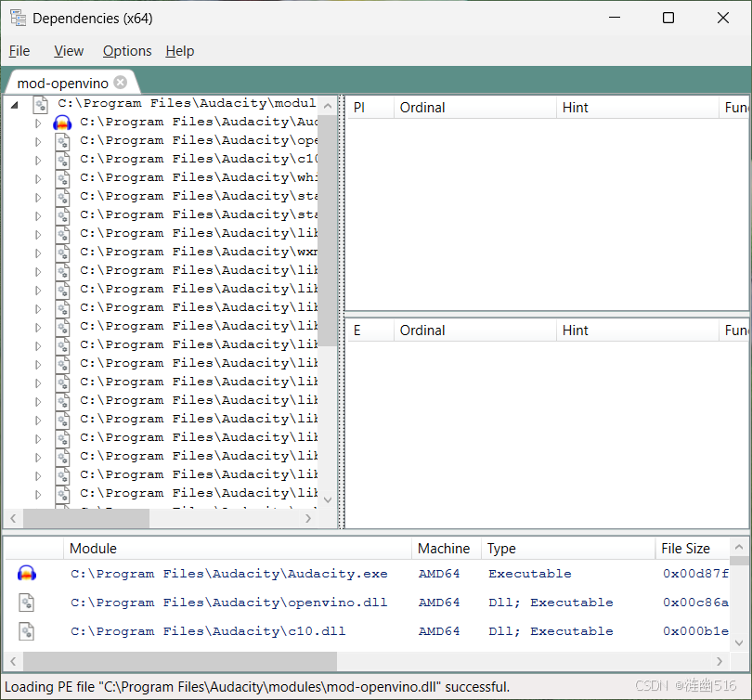Image resolution: width=752 pixels, height=700 pixels.
Task: Click AMD64 cell in c10.dll row
Action: (439, 631)
